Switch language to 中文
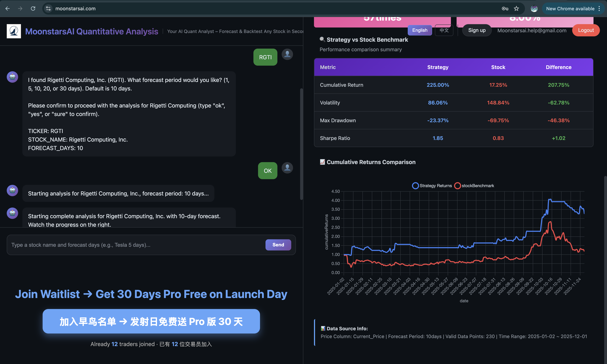The image size is (607, 364). tap(444, 30)
